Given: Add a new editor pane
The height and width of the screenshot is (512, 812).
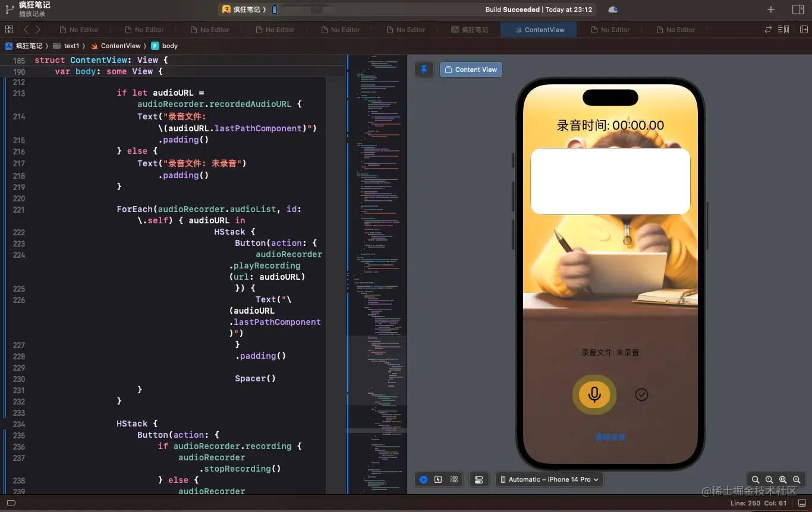Looking at the screenshot, I should [x=804, y=29].
